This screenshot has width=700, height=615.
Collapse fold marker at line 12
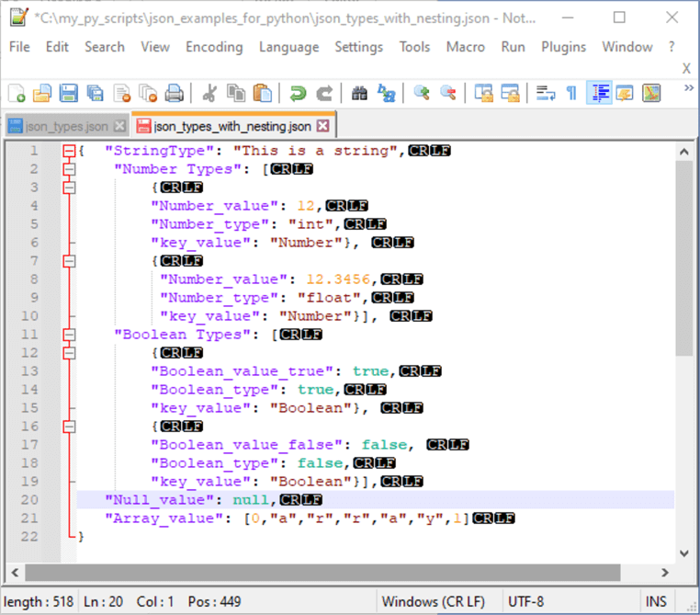coord(69,353)
